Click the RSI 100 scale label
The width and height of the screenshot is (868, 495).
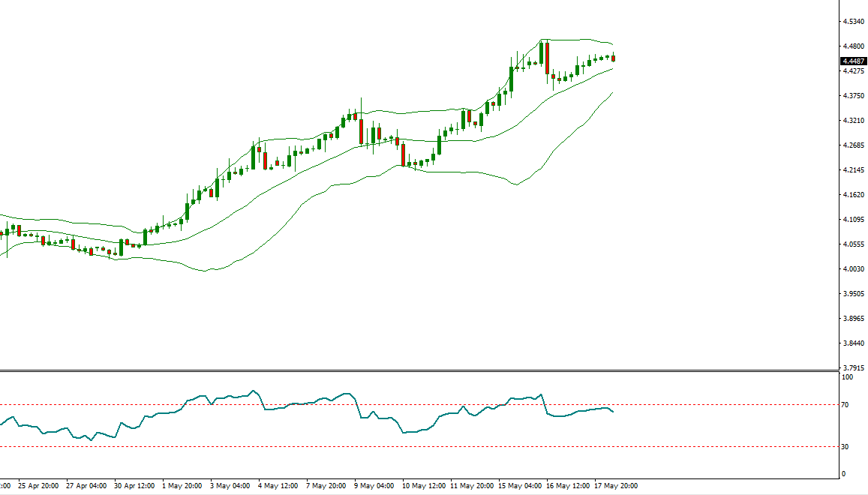pyautogui.click(x=847, y=377)
